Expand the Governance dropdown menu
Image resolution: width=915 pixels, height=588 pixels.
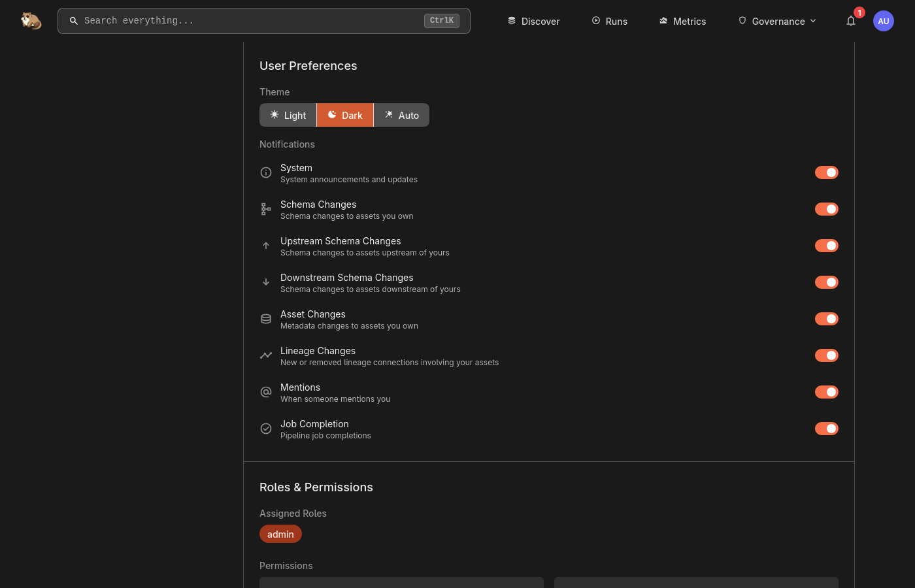(777, 21)
